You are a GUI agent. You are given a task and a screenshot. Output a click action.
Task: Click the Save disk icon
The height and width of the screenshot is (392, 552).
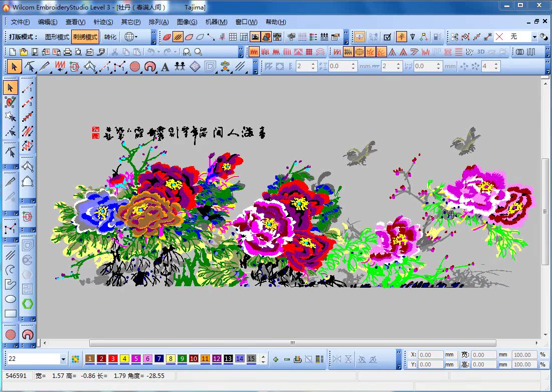click(x=35, y=52)
